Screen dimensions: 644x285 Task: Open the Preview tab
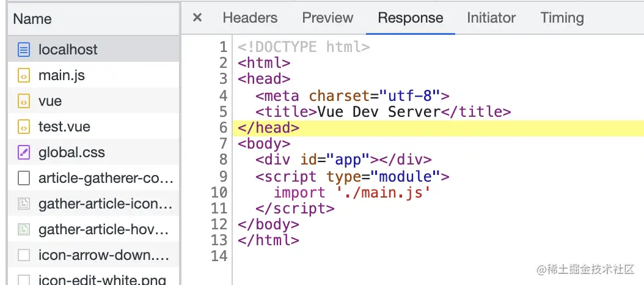point(327,18)
